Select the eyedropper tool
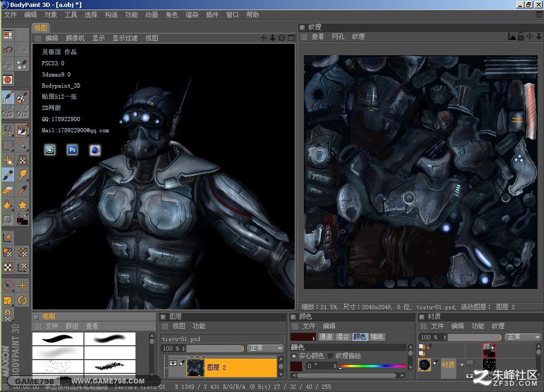The height and width of the screenshot is (392, 544). 22,190
